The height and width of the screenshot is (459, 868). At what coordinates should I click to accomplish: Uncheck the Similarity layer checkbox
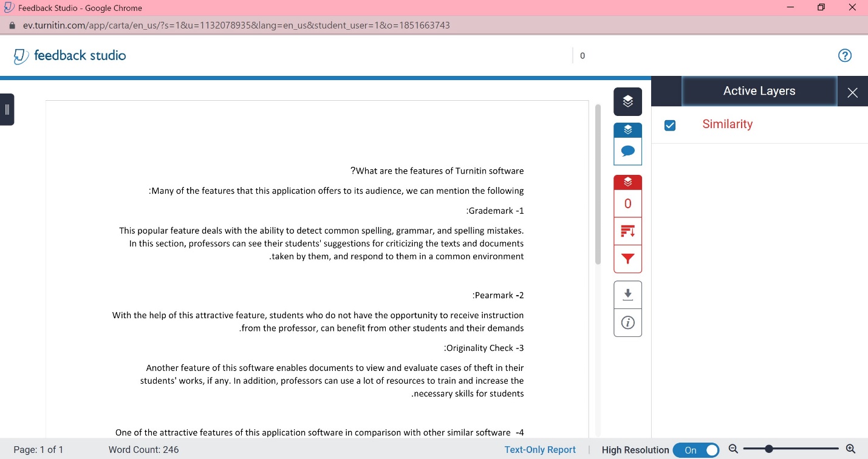pyautogui.click(x=670, y=125)
